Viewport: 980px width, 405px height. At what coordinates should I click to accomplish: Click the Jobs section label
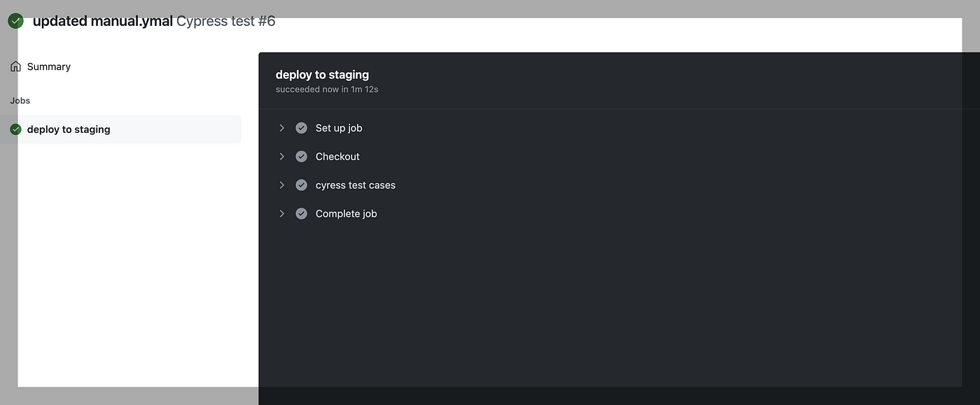(x=20, y=100)
